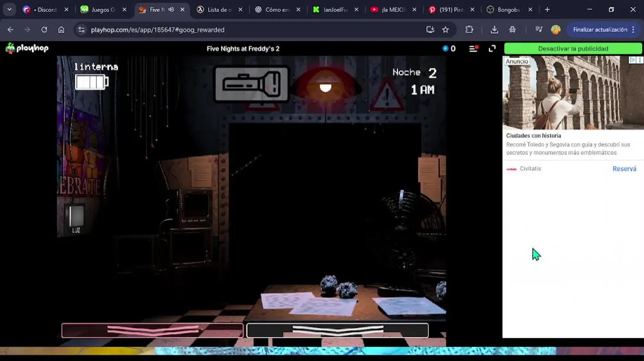
Task: Open the Playhop hamburger menu
Action: (x=473, y=49)
